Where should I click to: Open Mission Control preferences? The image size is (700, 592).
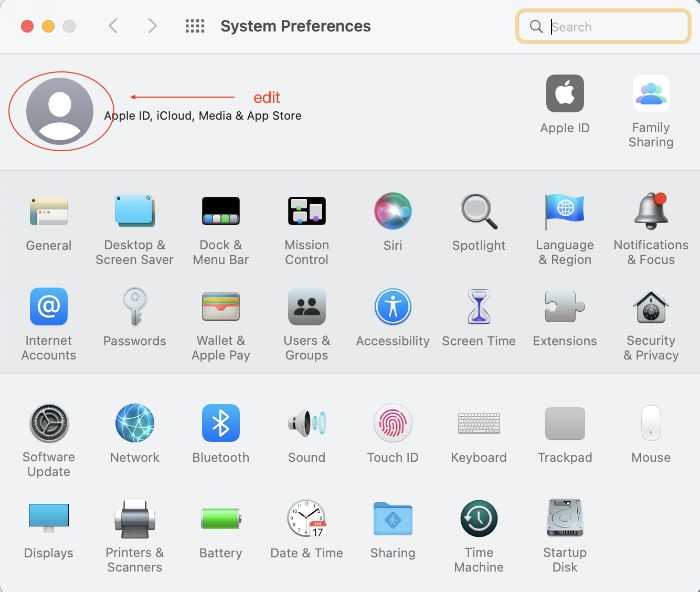pos(307,212)
